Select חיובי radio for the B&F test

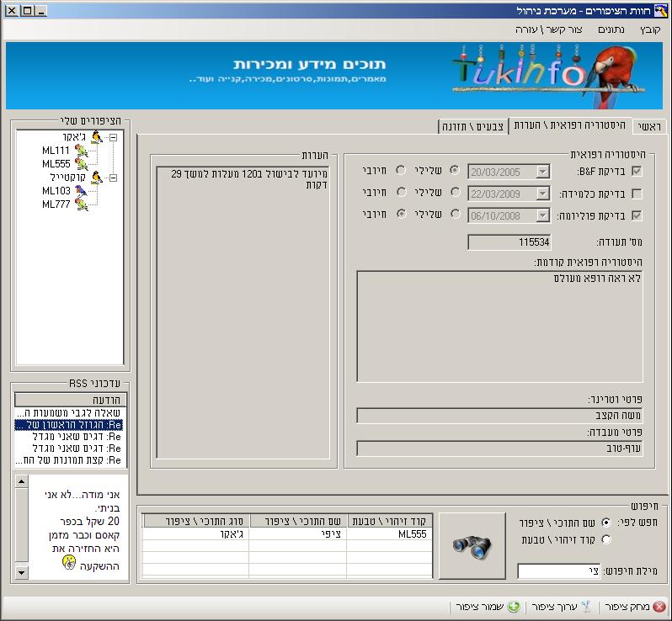pyautogui.click(x=400, y=172)
